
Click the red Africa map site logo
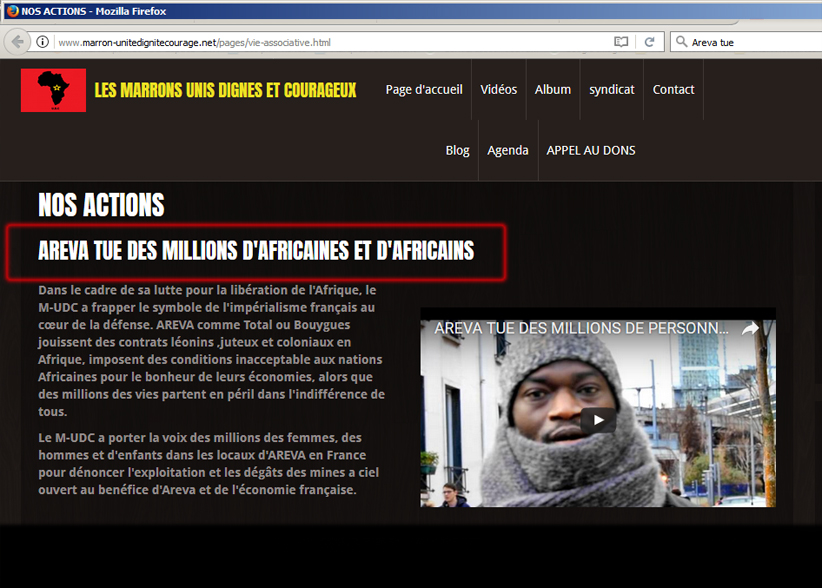53,90
